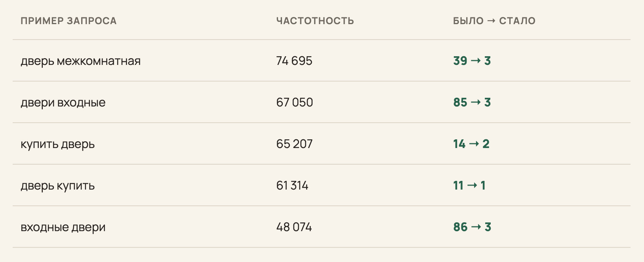644x262 pixels.
Task: Select the query 'входные двери'
Action: coord(63,228)
